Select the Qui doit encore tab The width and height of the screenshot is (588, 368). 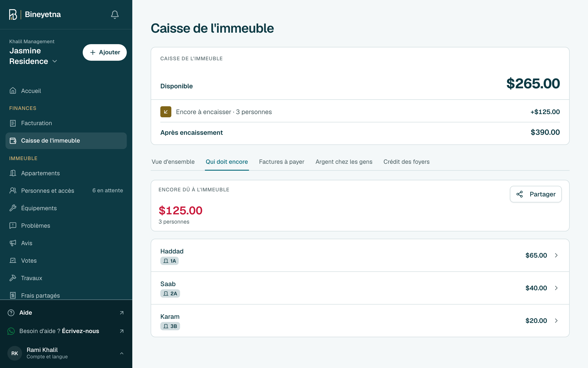(227, 162)
